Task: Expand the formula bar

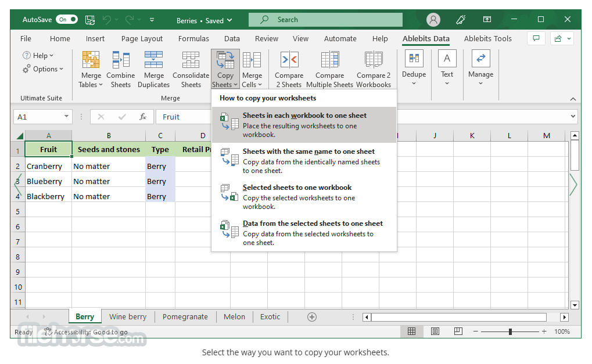Action: coord(573,117)
